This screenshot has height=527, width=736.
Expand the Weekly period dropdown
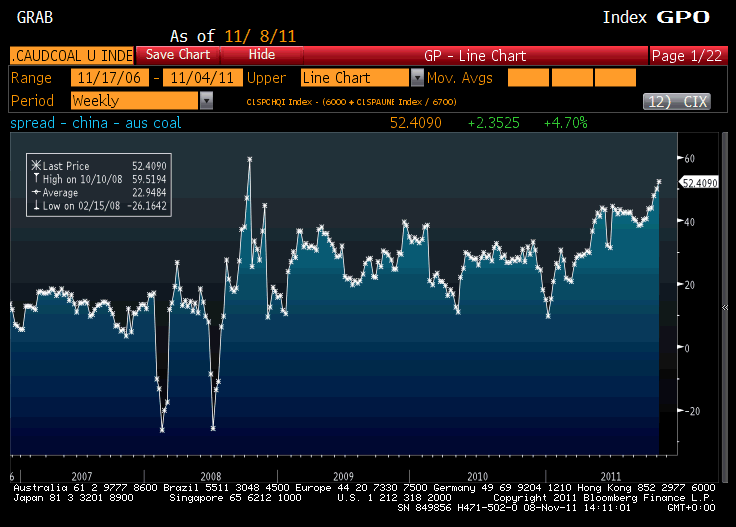206,101
